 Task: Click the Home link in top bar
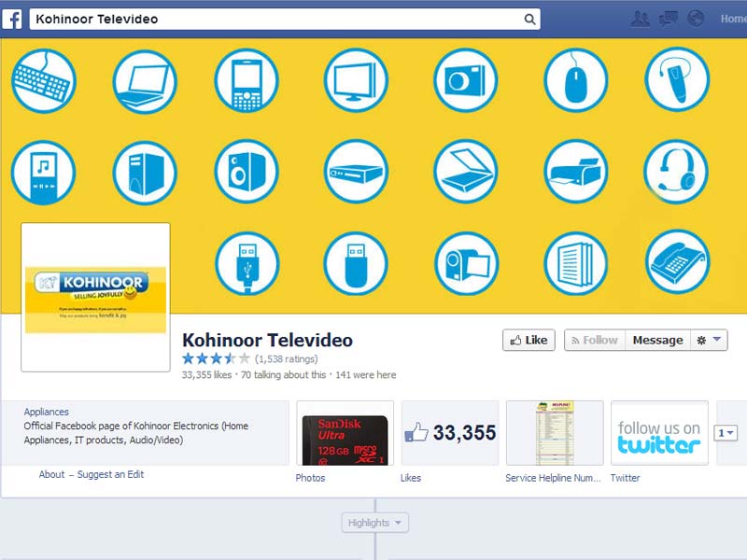click(733, 19)
